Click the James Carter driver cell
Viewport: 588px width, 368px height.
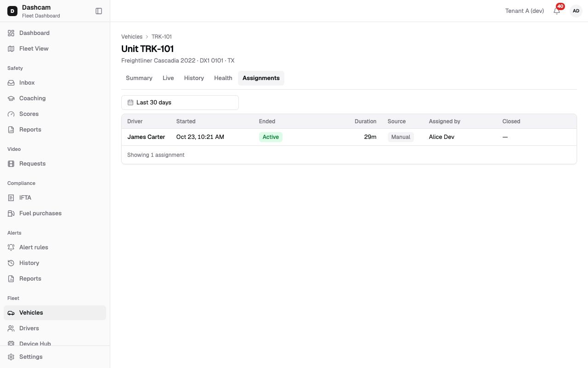click(146, 137)
